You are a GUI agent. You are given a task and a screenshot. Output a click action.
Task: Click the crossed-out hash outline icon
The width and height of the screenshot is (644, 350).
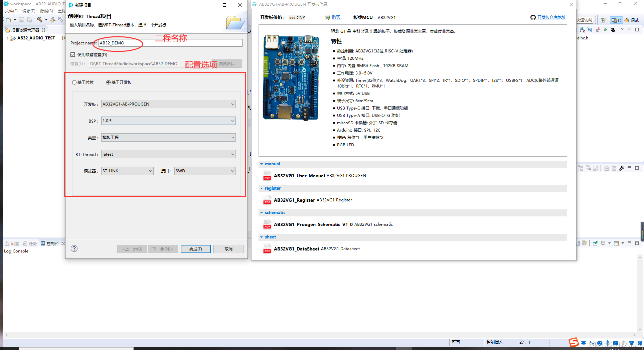pyautogui.click(x=613, y=30)
